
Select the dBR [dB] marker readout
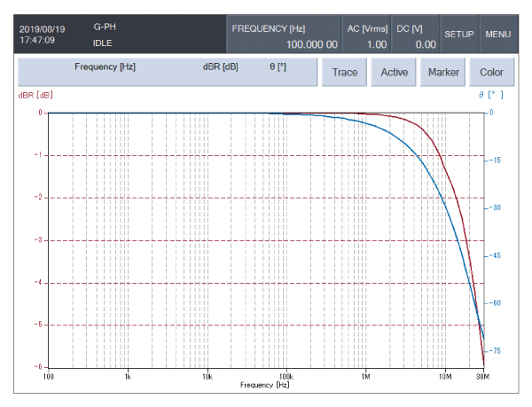pyautogui.click(x=220, y=67)
